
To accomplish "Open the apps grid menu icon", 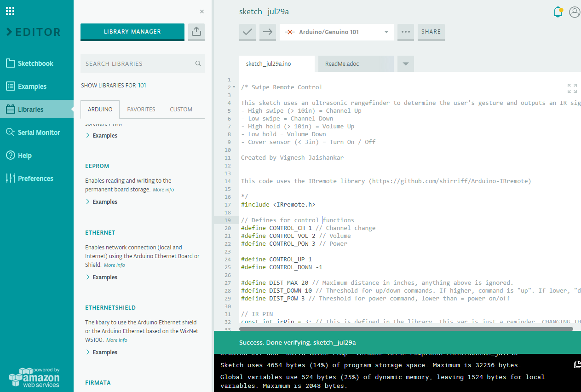I will 10,11.
